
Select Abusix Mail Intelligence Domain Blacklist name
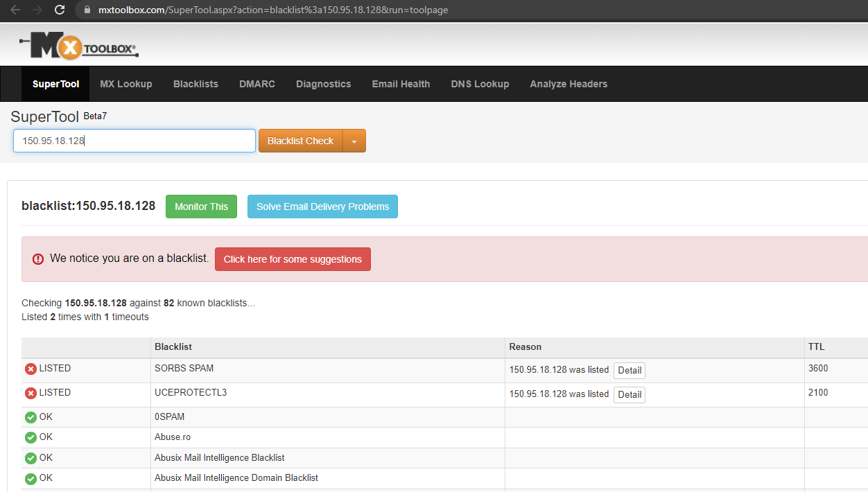(x=236, y=477)
